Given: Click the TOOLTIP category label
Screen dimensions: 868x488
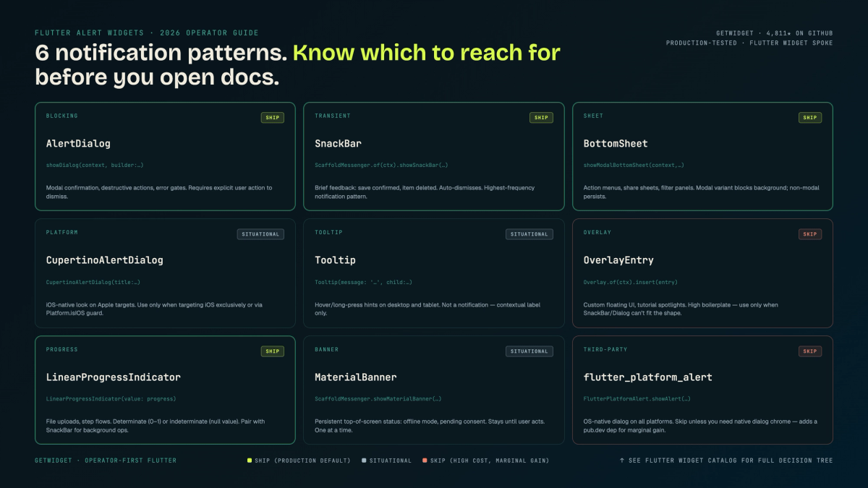Looking at the screenshot, I should pos(328,233).
